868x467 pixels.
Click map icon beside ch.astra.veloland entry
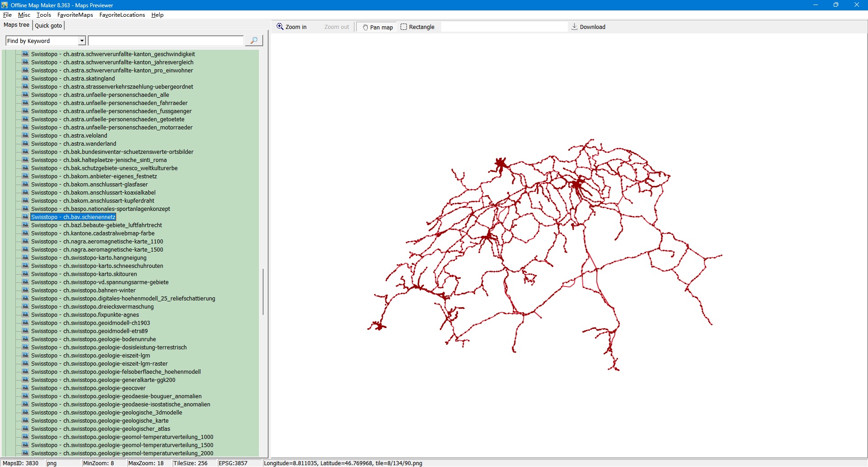click(26, 135)
